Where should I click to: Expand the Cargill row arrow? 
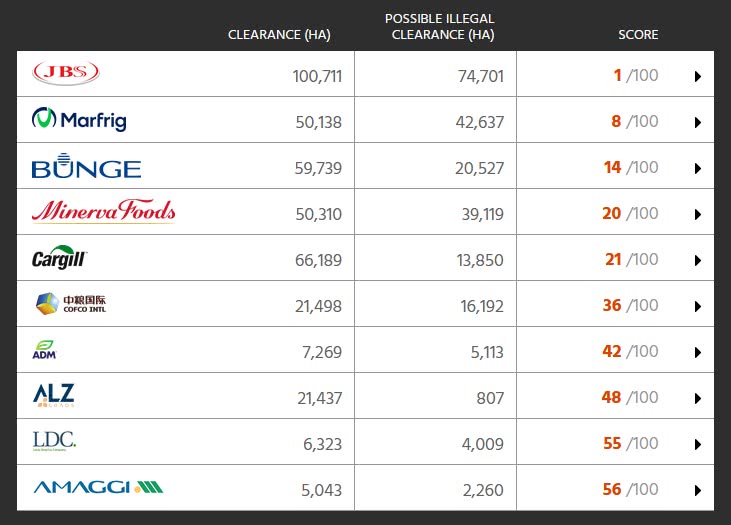697,260
